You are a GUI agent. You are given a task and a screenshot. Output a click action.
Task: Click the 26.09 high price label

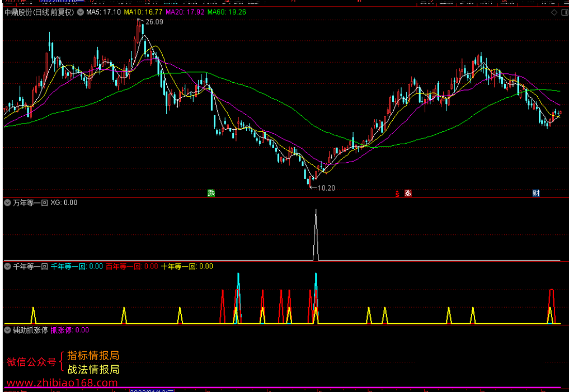coord(154,22)
